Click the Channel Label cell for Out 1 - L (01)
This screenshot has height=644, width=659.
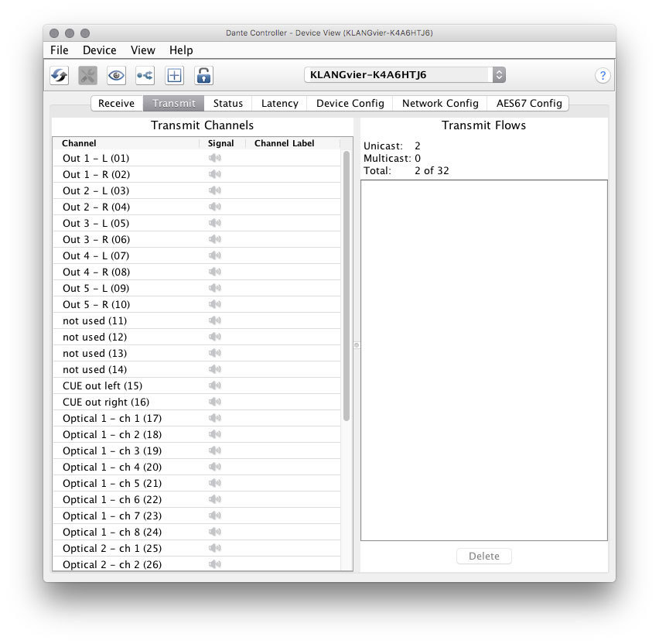pyautogui.click(x=293, y=158)
